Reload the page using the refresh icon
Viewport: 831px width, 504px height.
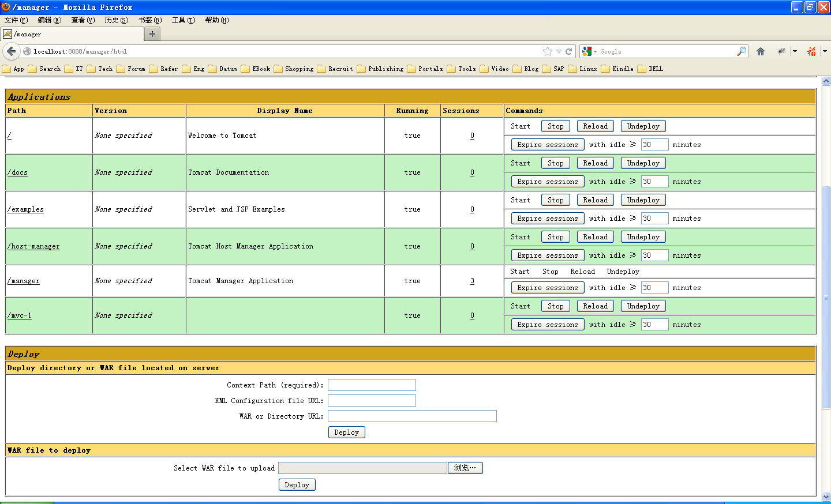pos(569,51)
